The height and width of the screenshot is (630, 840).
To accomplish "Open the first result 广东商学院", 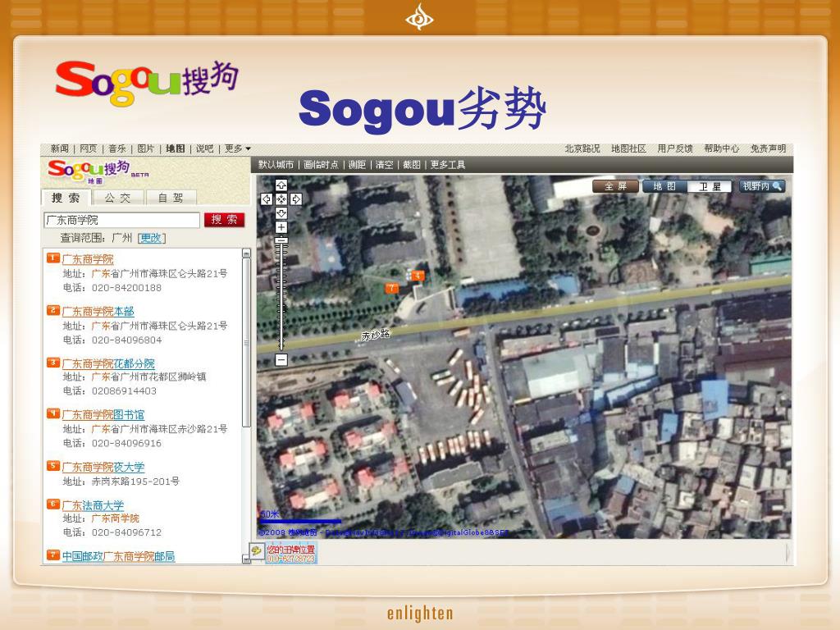I will click(x=88, y=259).
